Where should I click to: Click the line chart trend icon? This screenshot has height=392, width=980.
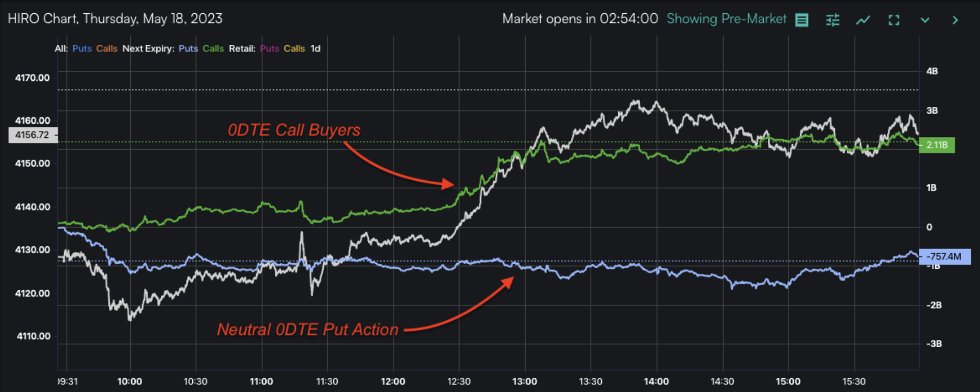(x=863, y=20)
